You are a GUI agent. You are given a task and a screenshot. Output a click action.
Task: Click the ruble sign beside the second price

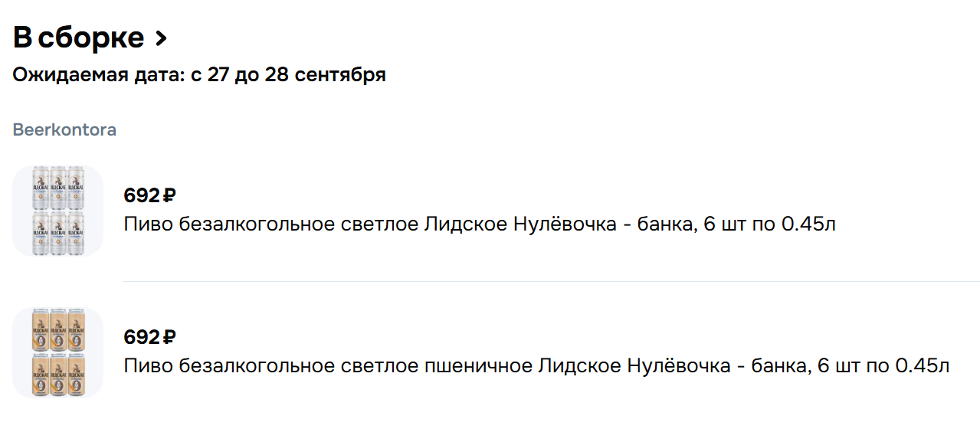tap(169, 338)
